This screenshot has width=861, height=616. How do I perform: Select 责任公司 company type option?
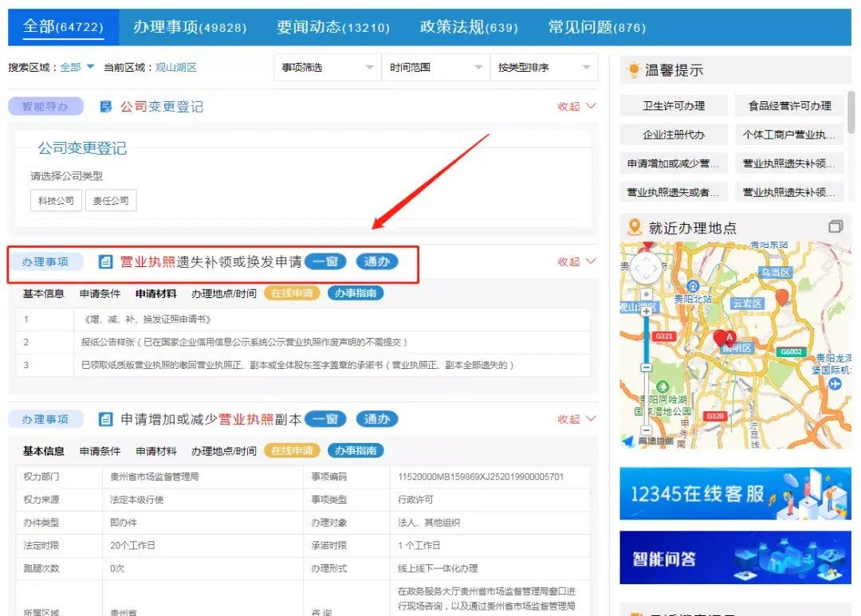(x=111, y=201)
